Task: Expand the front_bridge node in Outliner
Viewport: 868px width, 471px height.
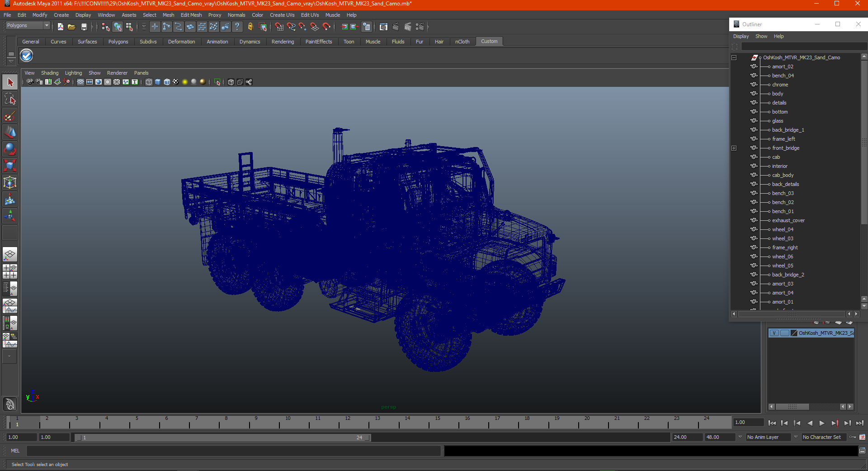Action: click(x=734, y=148)
